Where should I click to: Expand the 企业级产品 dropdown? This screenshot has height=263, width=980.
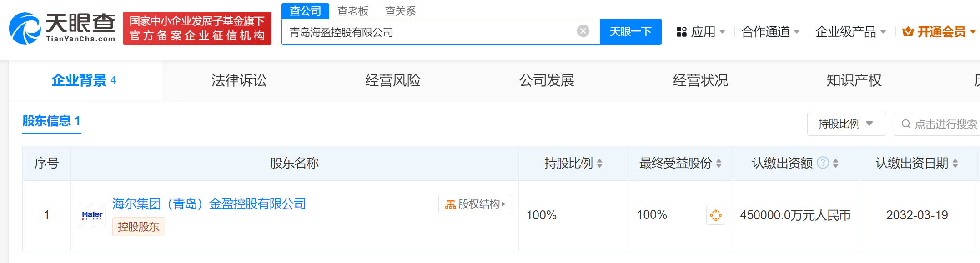click(850, 32)
